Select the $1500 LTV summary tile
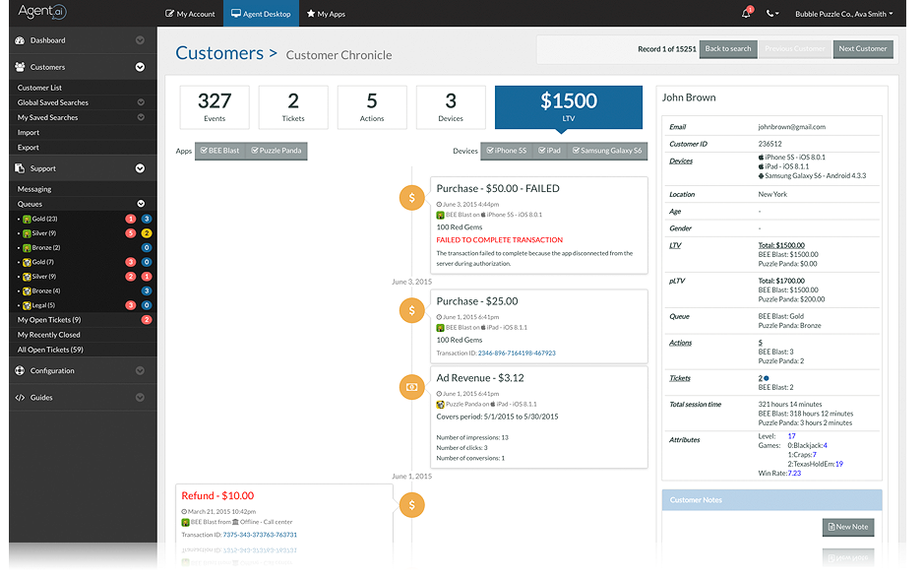924x579 pixels. coord(569,107)
